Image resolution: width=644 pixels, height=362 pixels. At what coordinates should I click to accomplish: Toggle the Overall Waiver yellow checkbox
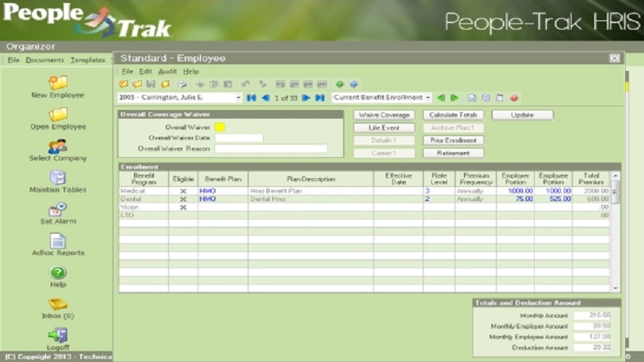pos(220,127)
